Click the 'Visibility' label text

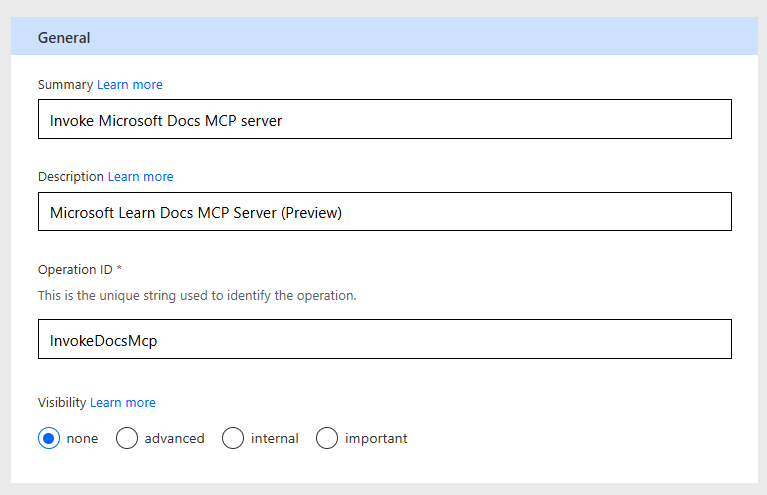pyautogui.click(x=62, y=403)
